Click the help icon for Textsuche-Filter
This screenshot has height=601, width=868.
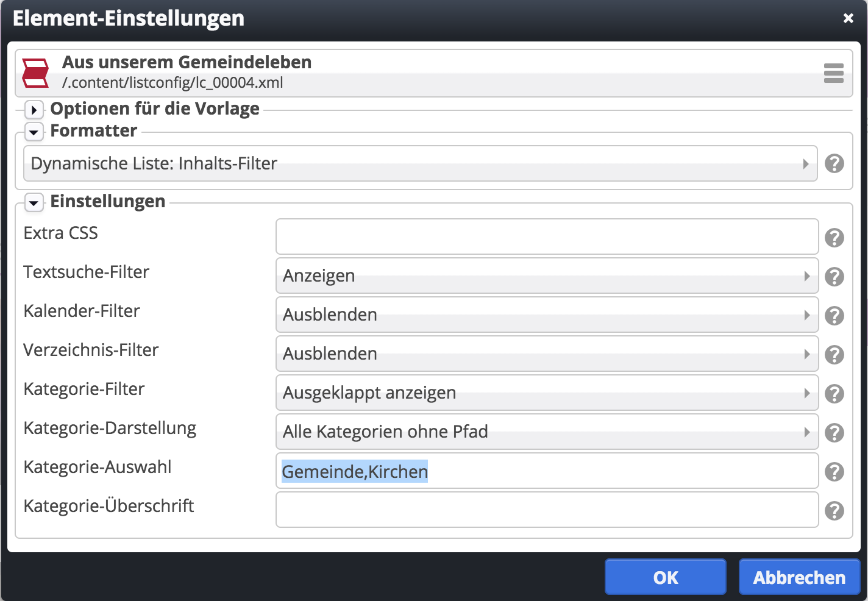point(834,276)
